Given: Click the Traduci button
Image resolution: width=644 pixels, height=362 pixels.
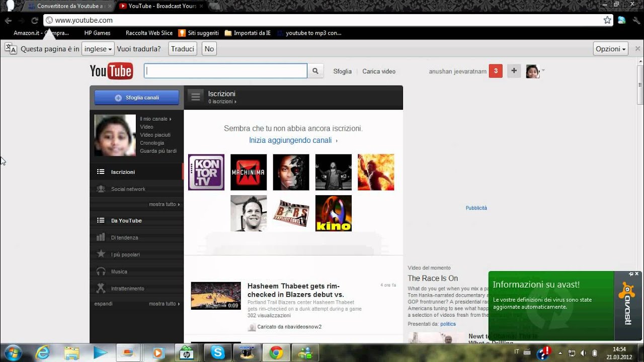Looking at the screenshot, I should (183, 49).
